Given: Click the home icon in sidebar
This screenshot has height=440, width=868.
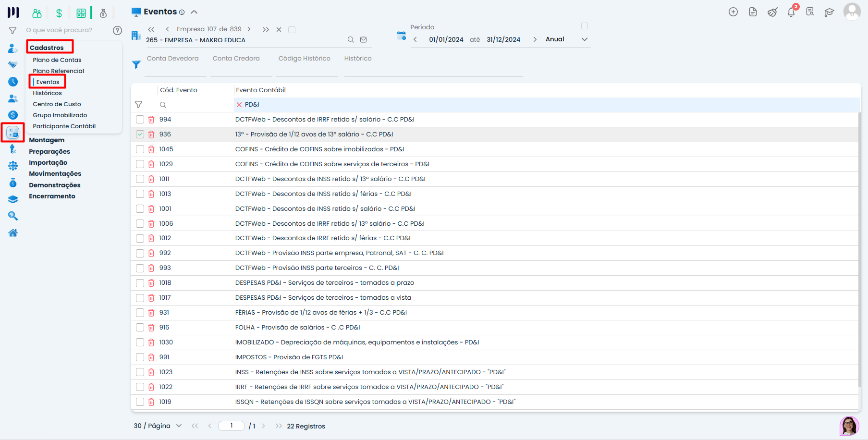Looking at the screenshot, I should pyautogui.click(x=13, y=233).
